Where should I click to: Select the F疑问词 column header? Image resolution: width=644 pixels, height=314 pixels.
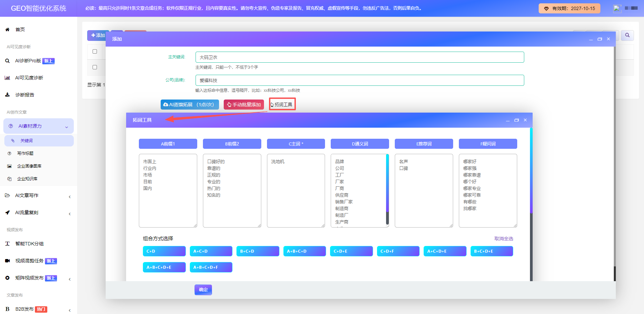488,144
